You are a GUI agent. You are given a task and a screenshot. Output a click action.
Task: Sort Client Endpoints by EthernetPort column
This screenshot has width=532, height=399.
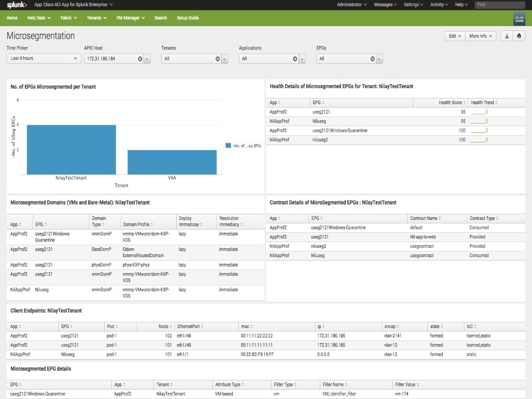pos(190,326)
